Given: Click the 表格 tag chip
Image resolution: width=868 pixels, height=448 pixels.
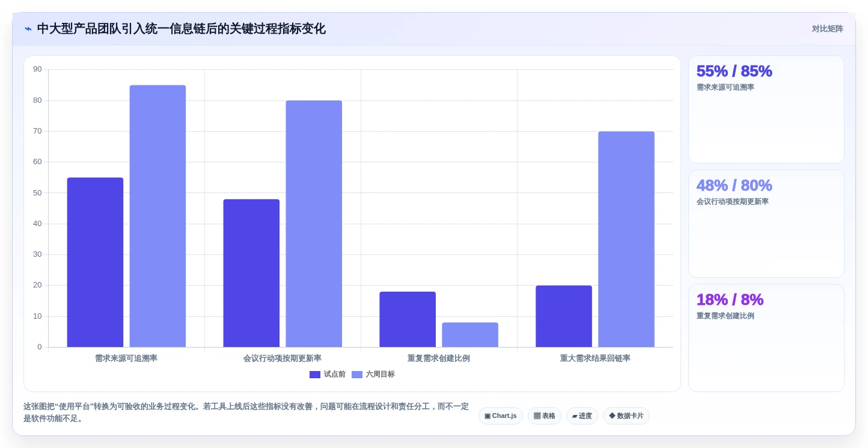Looking at the screenshot, I should (545, 416).
